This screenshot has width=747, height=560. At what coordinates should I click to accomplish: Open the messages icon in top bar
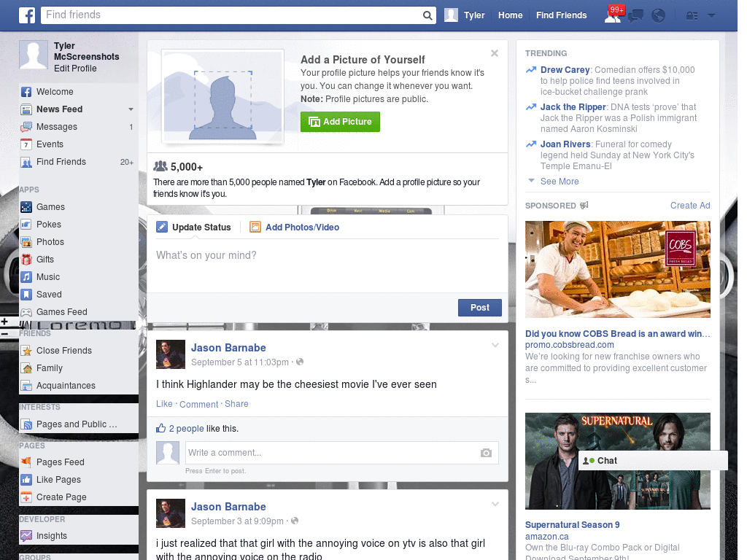[635, 16]
